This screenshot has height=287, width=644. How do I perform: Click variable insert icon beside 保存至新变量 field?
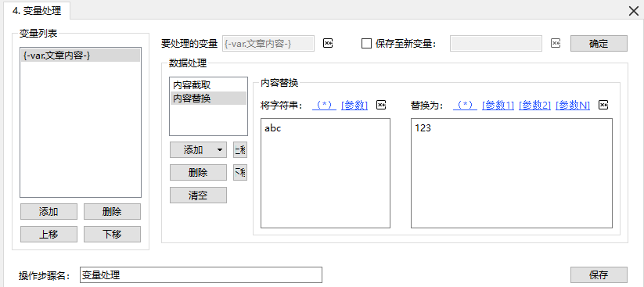point(556,43)
